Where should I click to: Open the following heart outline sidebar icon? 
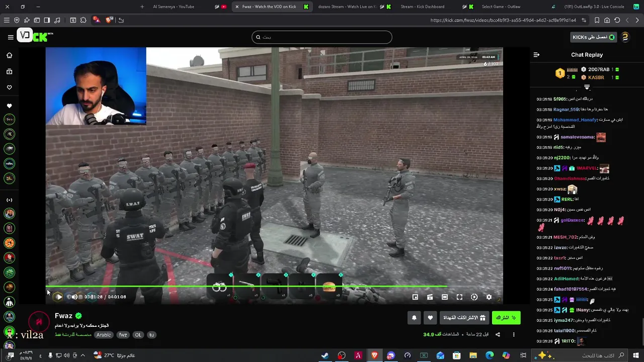[9, 87]
